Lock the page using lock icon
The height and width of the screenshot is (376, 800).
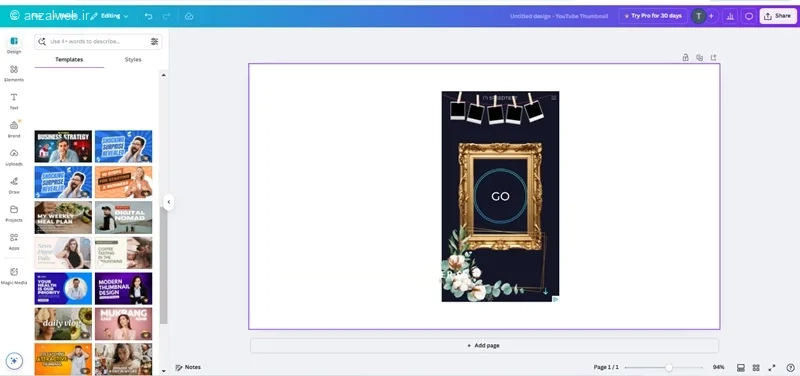pyautogui.click(x=685, y=58)
